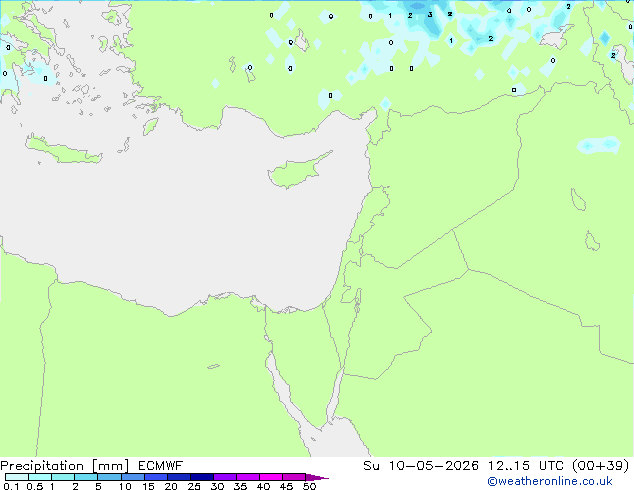
Task: Click the precipitation value '3' on the map
Action: [x=430, y=15]
